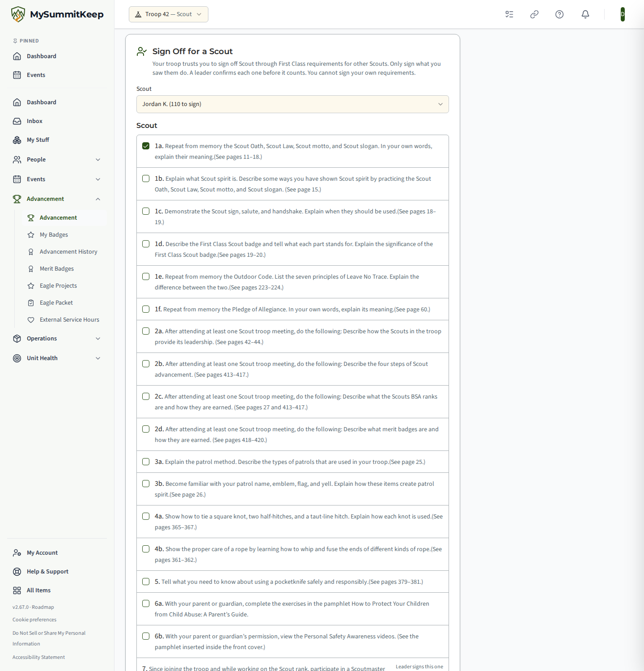This screenshot has width=644, height=671.
Task: Check requirement 1b Scout spirit checkbox
Action: click(x=146, y=178)
